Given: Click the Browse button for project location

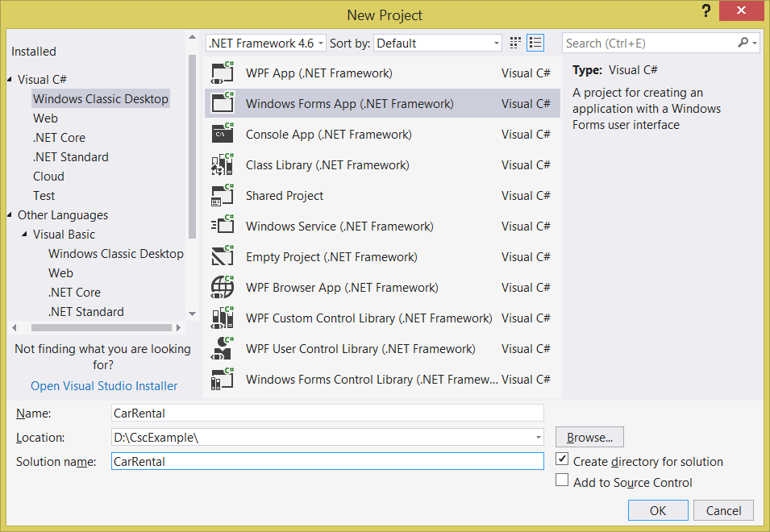Looking at the screenshot, I should pos(589,437).
